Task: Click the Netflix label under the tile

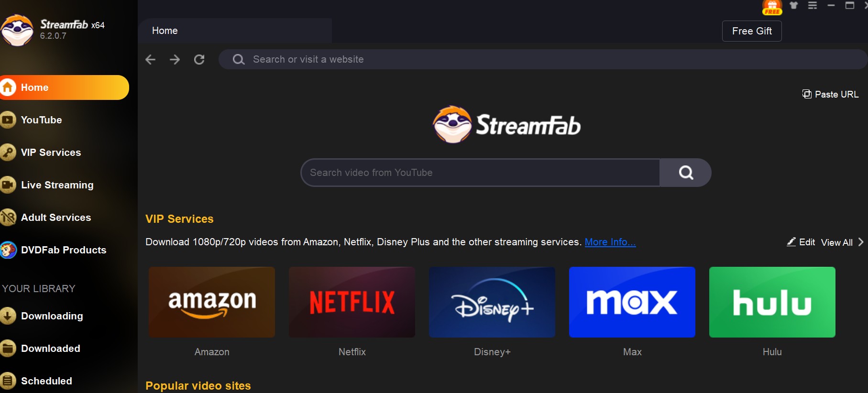Action: 352,352
